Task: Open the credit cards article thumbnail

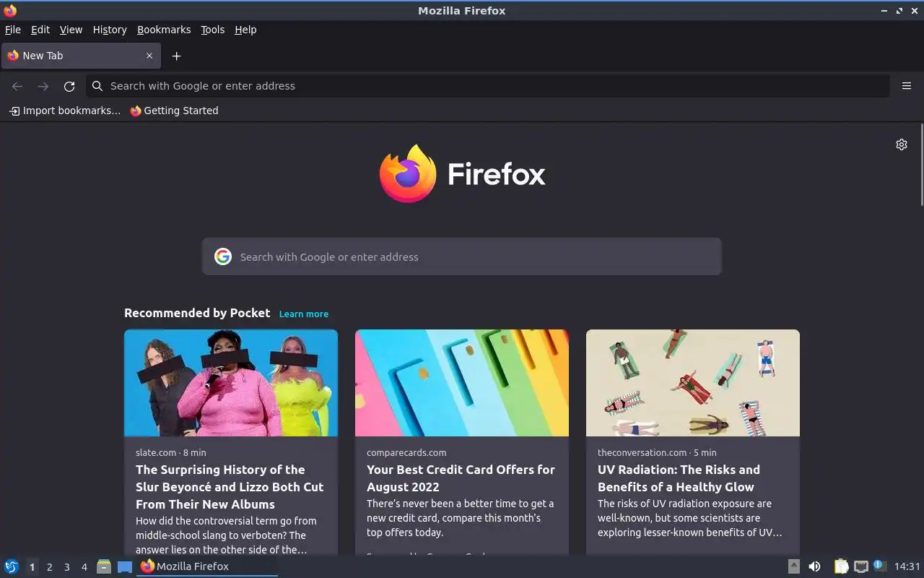Action: (x=462, y=383)
